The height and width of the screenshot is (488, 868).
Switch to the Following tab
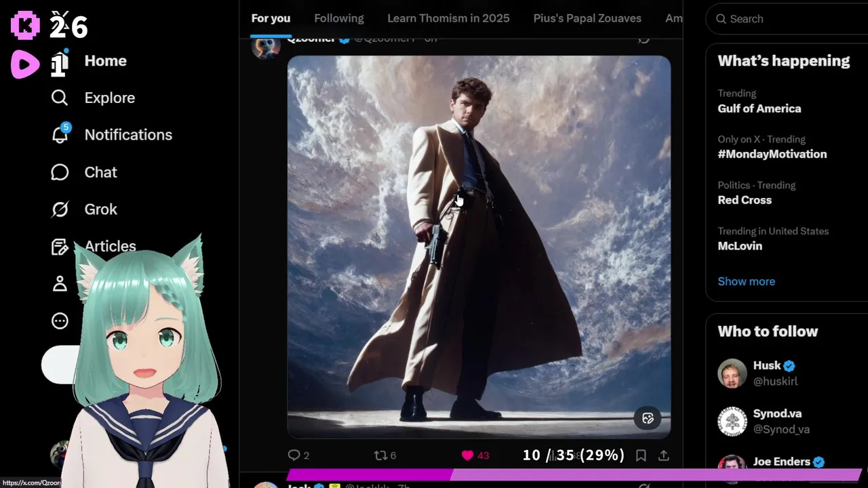(x=339, y=18)
